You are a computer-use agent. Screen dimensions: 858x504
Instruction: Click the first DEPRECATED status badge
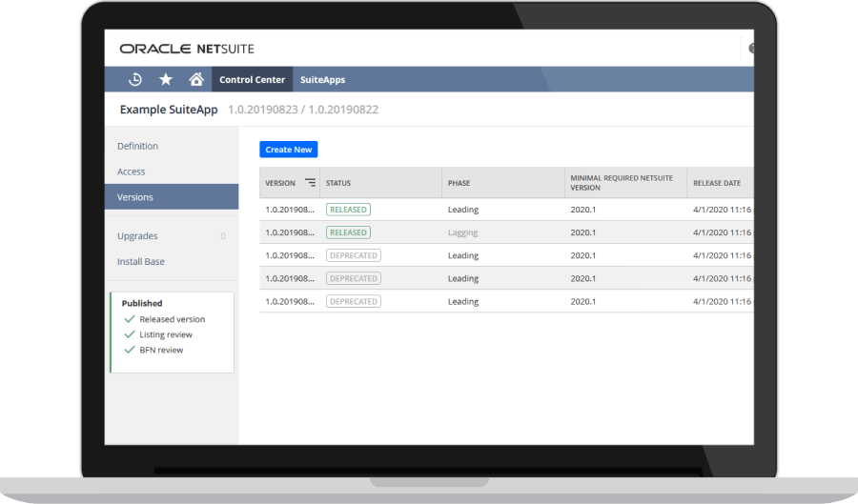[x=353, y=255]
